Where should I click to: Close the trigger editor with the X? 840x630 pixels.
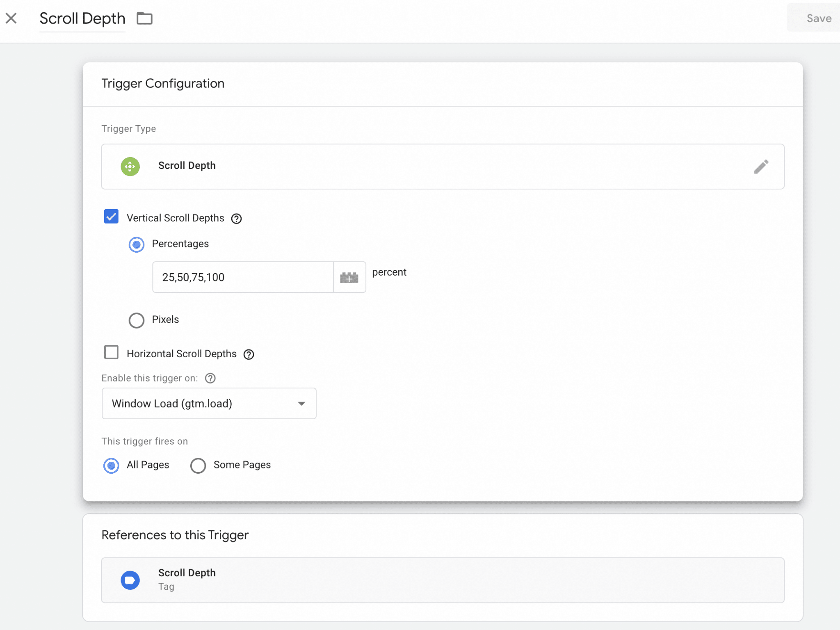coord(11,18)
